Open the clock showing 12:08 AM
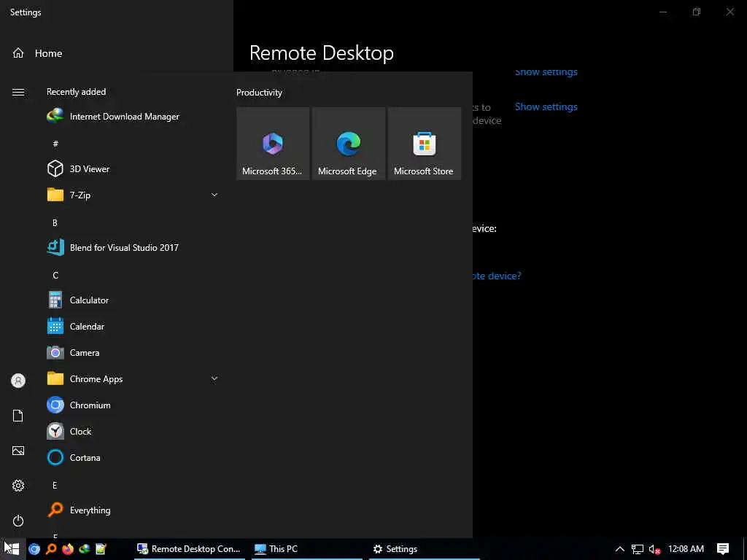 coord(686,549)
